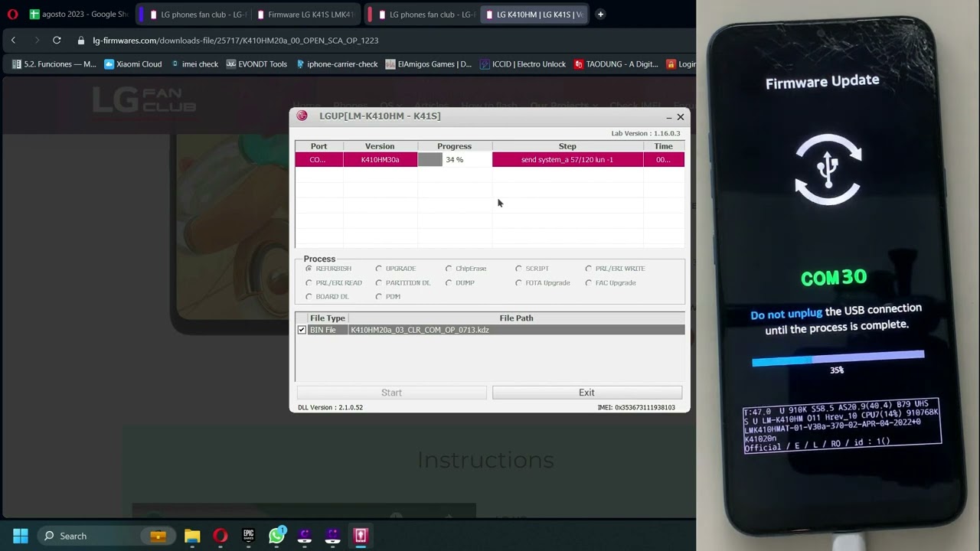Click the IMEI text in LGUP footer

tap(636, 407)
